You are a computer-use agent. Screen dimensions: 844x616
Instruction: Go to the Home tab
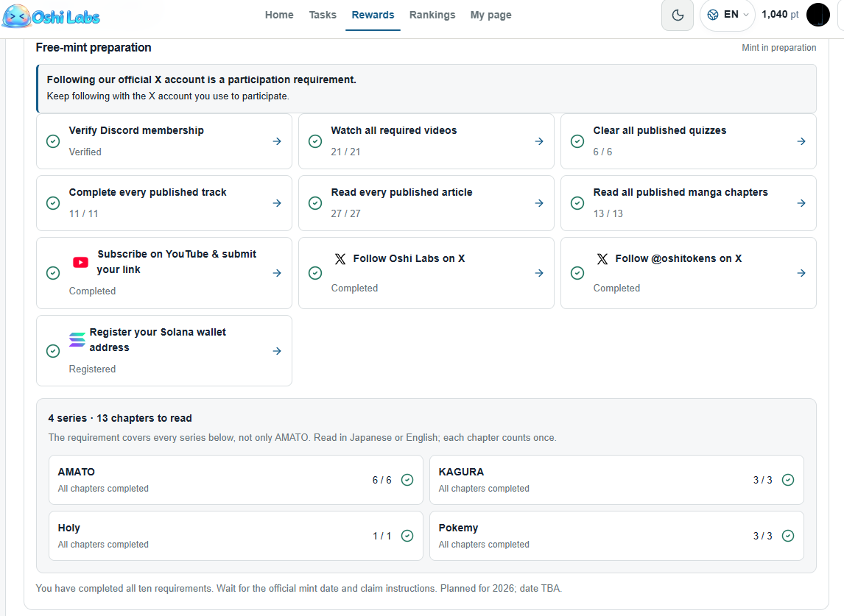(279, 15)
